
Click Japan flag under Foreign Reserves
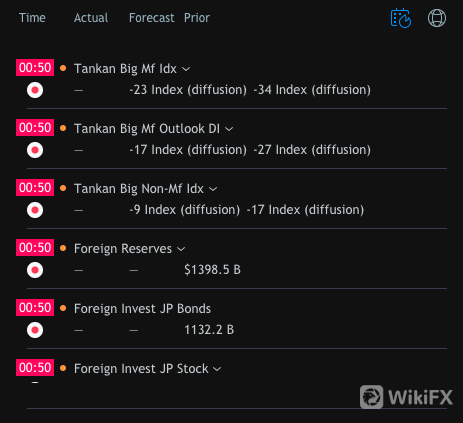click(35, 270)
